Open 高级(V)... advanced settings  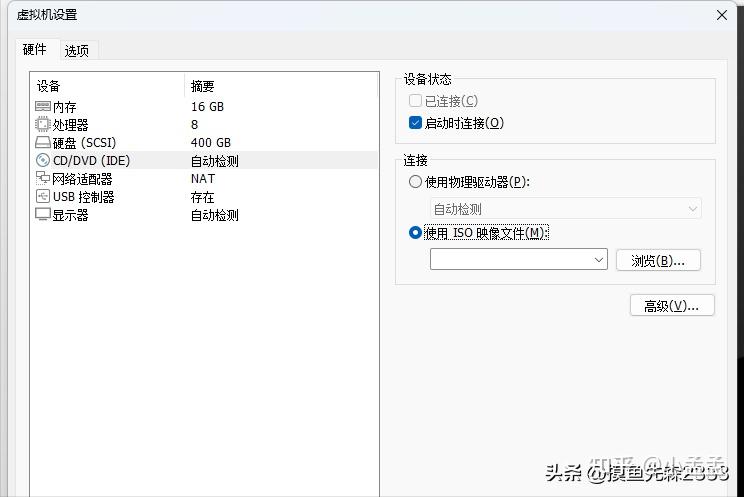672,306
